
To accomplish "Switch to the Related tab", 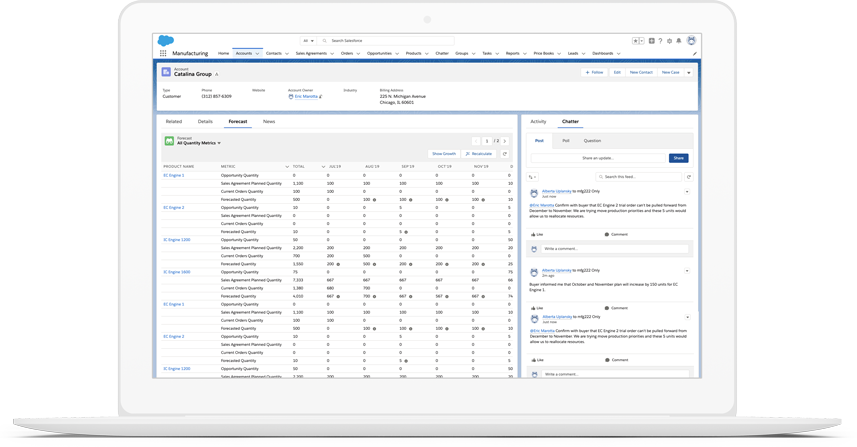I will click(x=174, y=122).
